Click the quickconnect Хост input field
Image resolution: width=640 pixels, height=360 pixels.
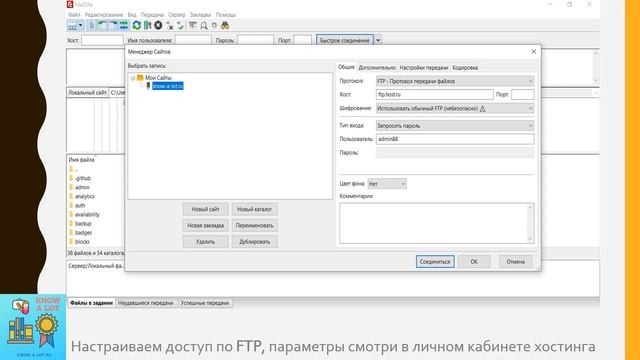pyautogui.click(x=102, y=40)
